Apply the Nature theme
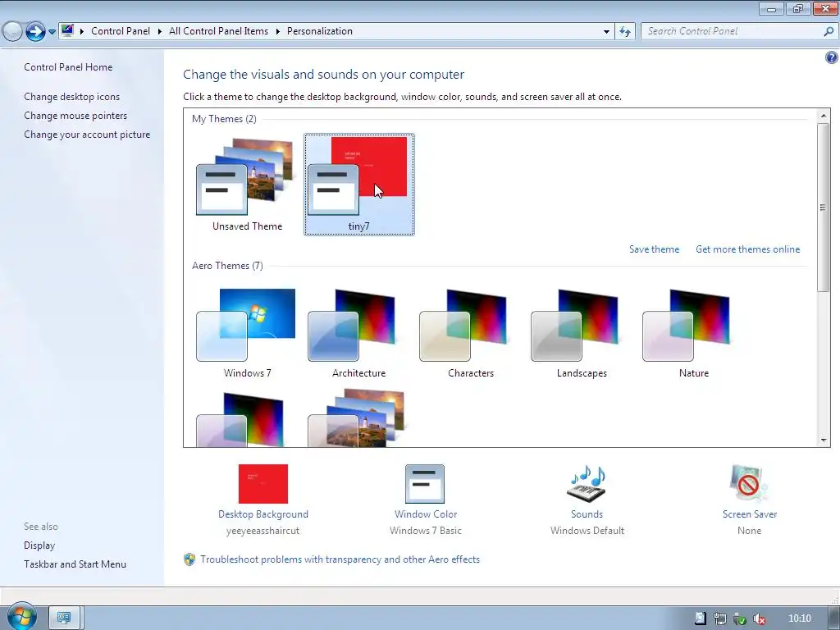Screen dimensions: 840x630 point(693,332)
